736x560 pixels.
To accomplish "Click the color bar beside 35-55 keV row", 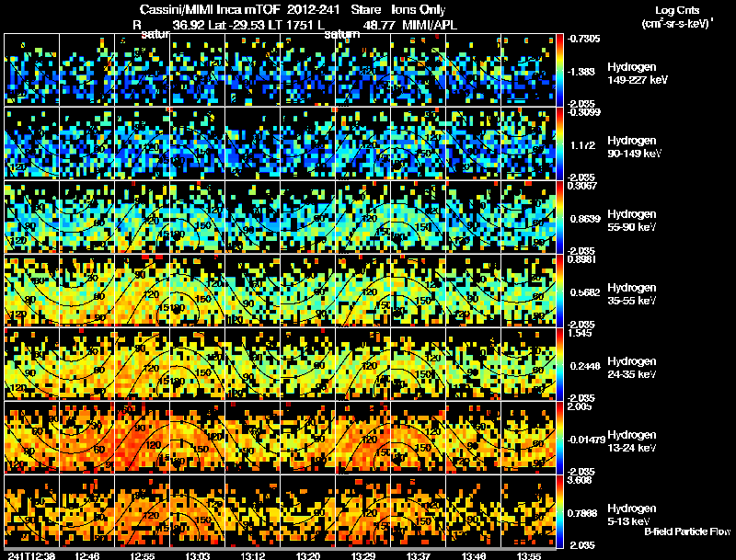I will point(560,291).
